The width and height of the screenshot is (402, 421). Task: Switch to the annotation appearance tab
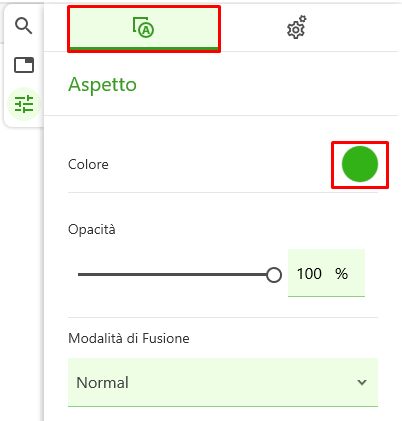144,29
